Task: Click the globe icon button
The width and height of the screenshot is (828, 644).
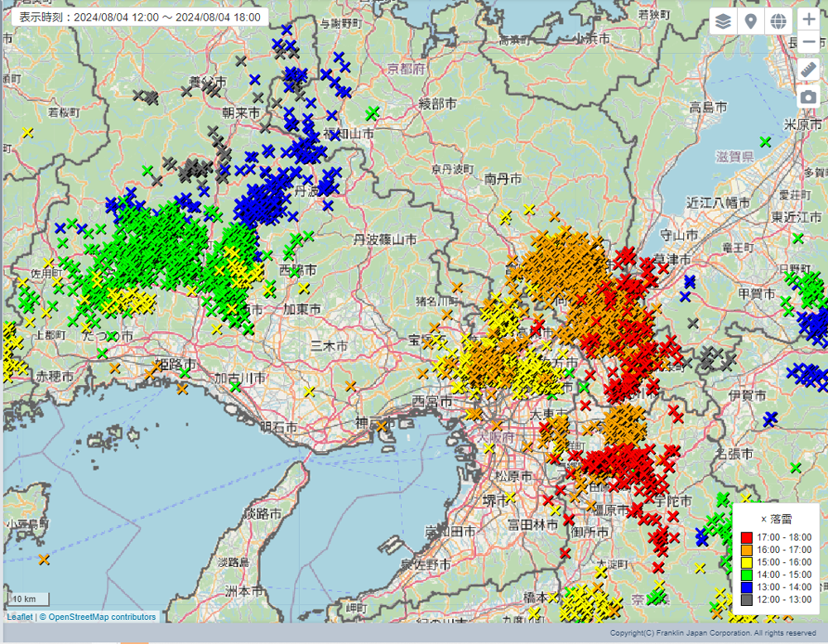Action: [x=778, y=22]
